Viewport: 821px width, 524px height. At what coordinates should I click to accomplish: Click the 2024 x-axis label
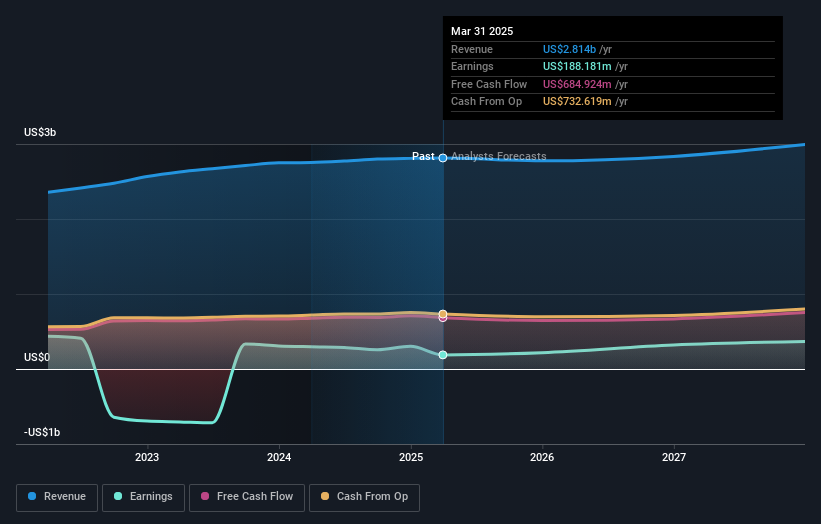[279, 457]
